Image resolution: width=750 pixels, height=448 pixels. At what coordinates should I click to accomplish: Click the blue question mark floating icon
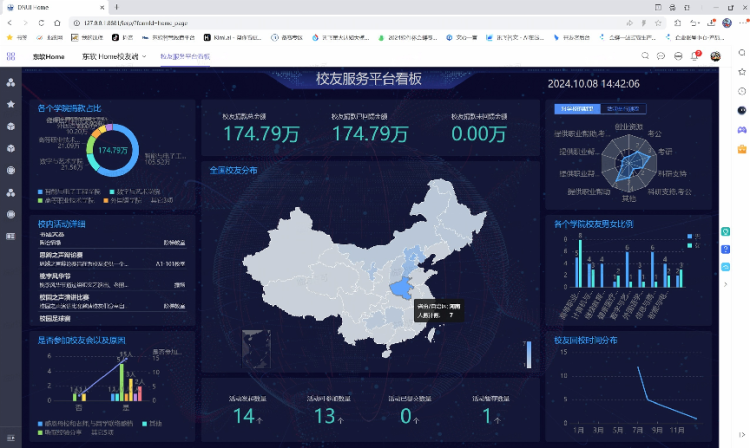[726, 249]
